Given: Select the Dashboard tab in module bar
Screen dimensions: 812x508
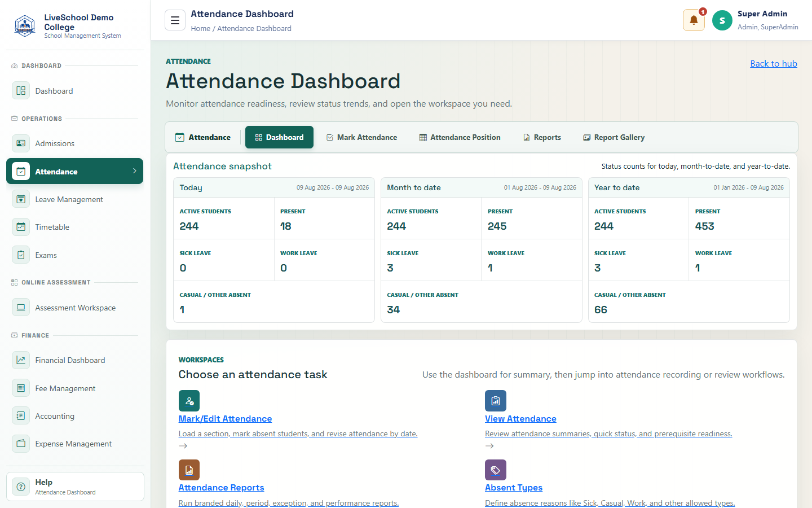Looking at the screenshot, I should tap(279, 137).
